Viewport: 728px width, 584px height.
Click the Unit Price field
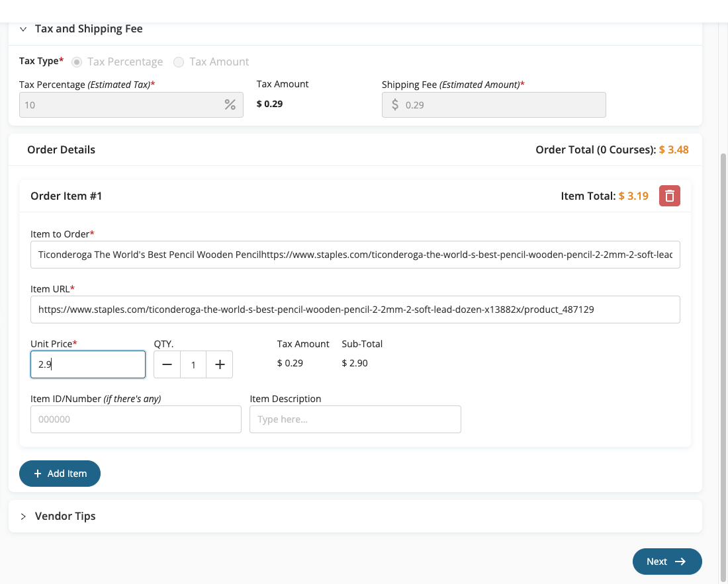[88, 364]
